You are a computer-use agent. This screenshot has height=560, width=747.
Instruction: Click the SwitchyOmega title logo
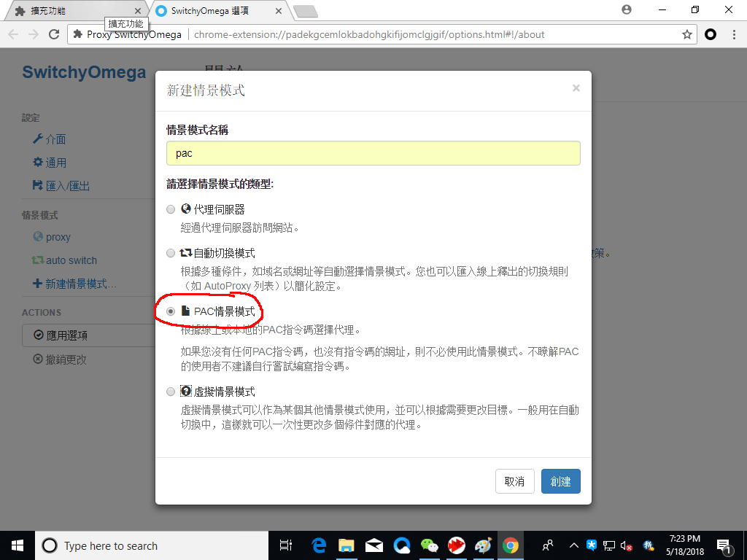tap(84, 72)
